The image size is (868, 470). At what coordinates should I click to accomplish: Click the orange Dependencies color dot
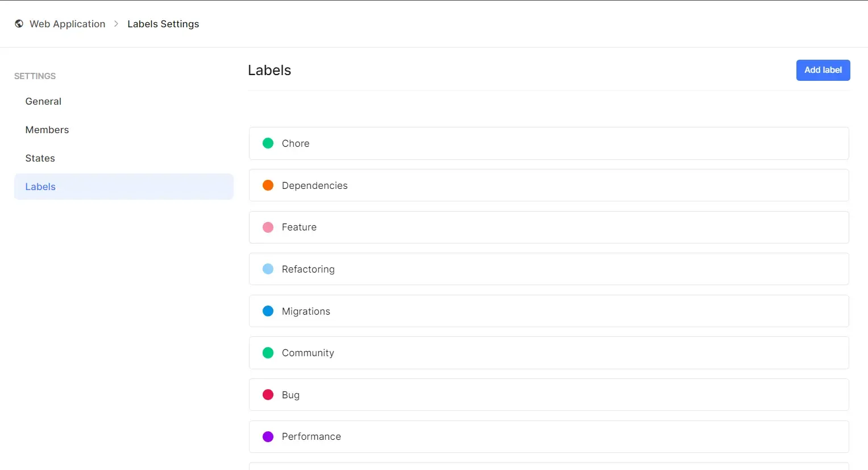(268, 185)
